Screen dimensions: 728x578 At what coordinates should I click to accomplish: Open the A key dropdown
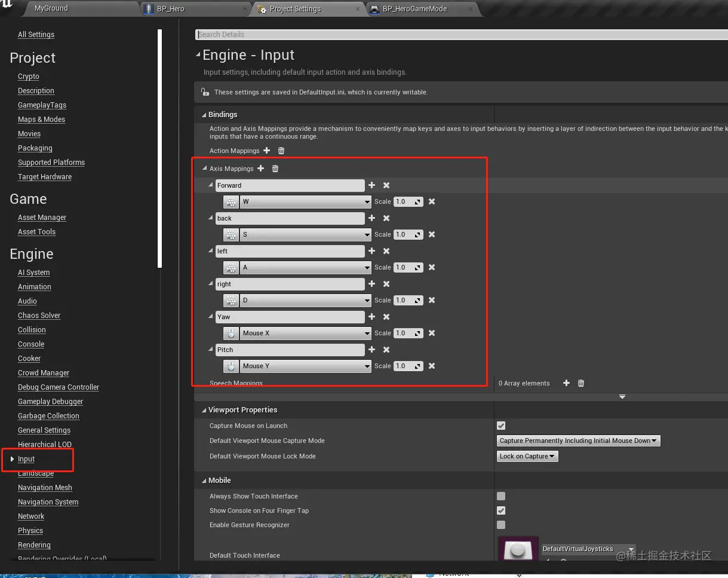[306, 268]
